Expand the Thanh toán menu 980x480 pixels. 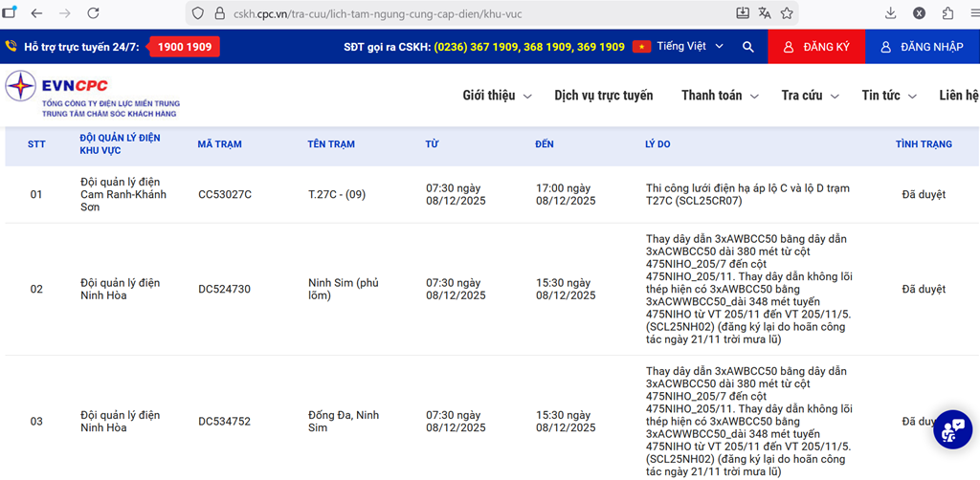719,96
